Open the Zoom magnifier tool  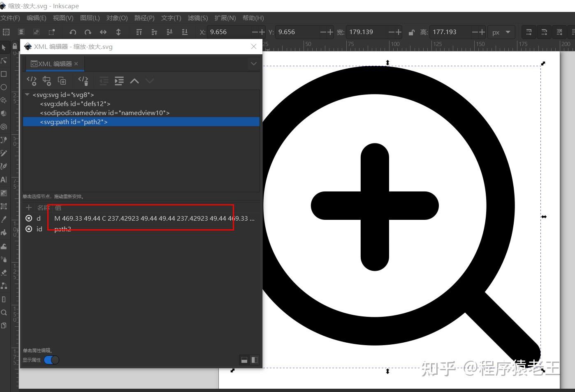[4, 312]
